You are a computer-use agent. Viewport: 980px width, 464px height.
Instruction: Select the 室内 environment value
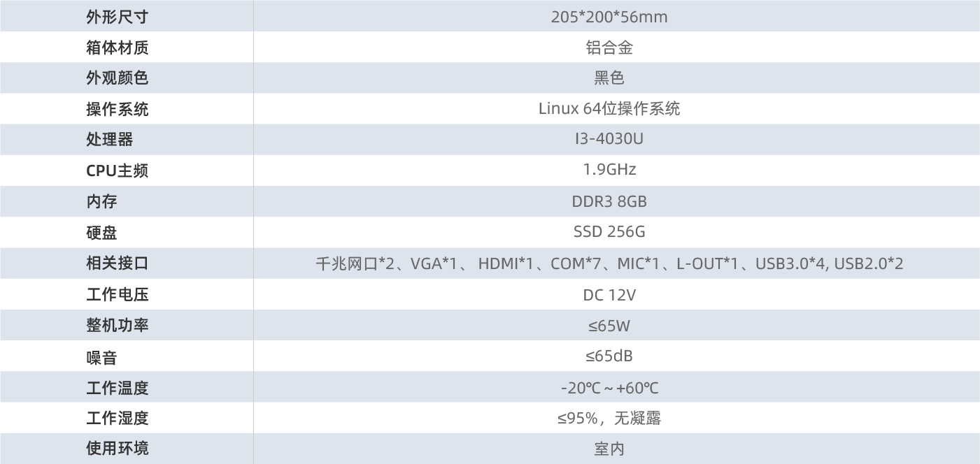pos(609,449)
